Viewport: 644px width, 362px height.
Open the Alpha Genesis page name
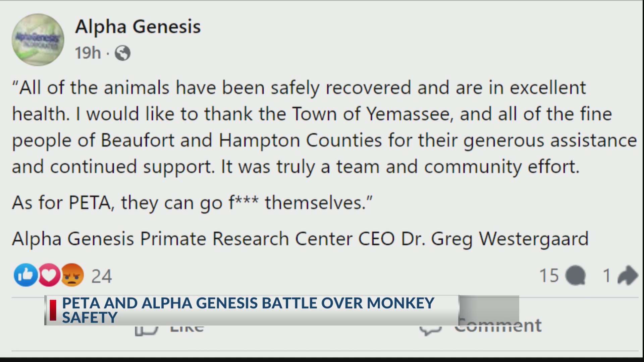tap(138, 26)
